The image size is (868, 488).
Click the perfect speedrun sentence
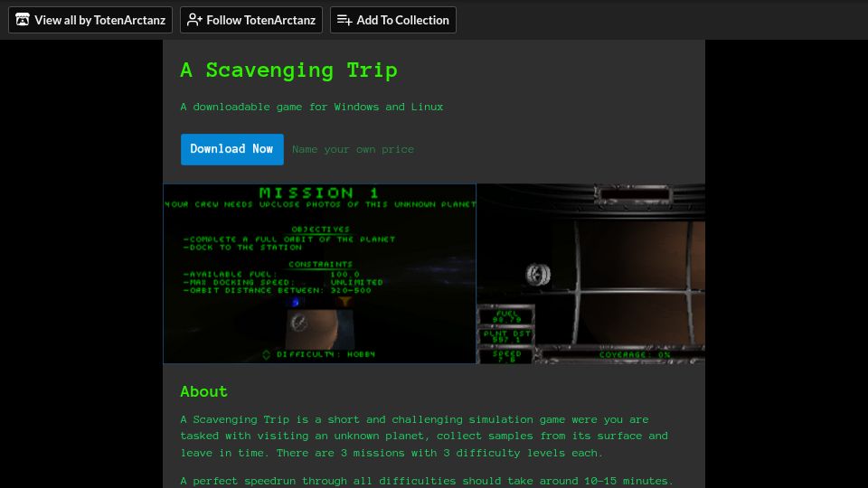(427, 481)
